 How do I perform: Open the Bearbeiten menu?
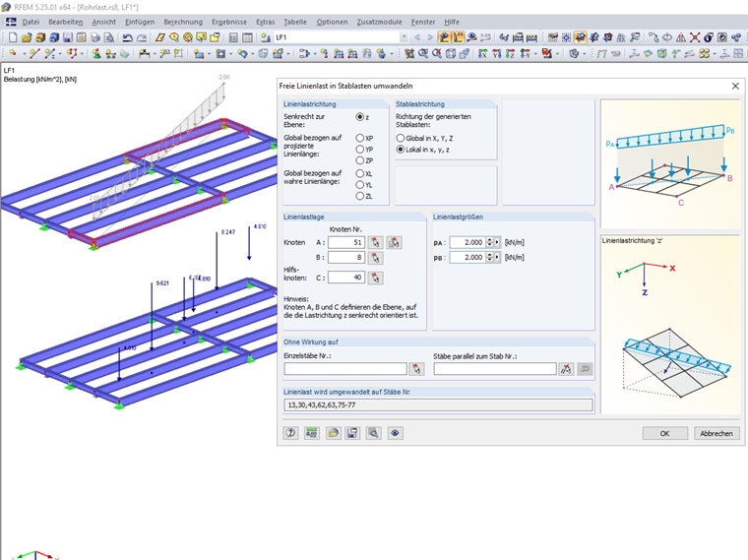65,22
